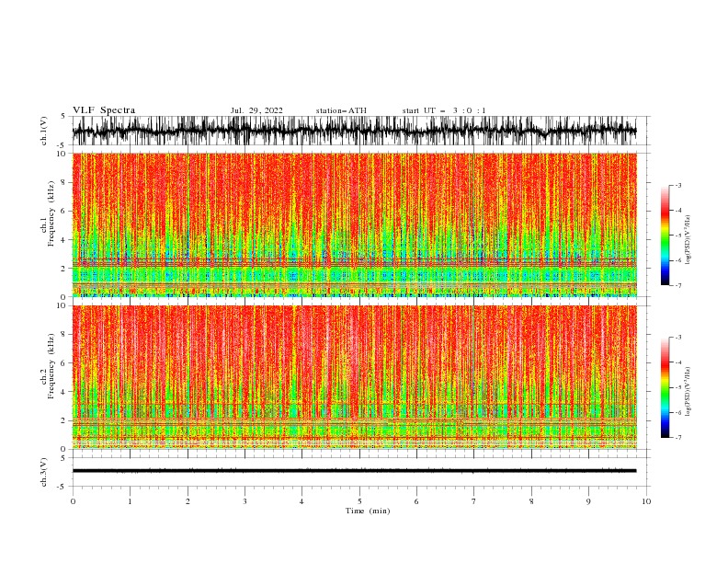Click time axis tick label "6"

pyautogui.click(x=417, y=501)
